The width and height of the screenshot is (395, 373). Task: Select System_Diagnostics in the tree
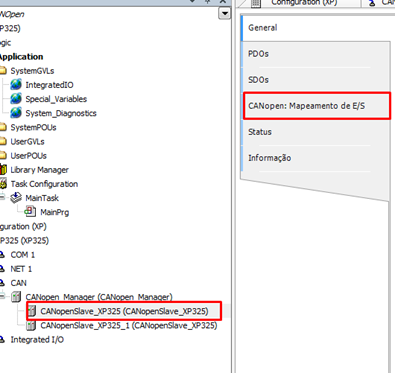(61, 113)
